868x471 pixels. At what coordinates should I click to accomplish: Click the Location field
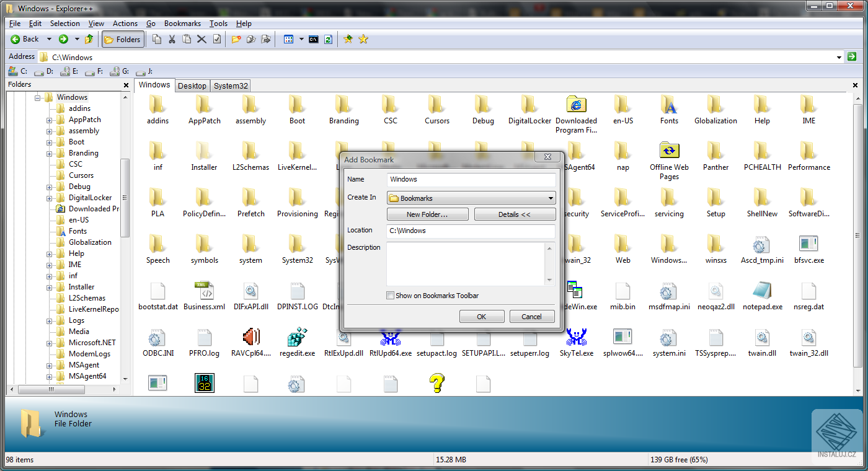(x=471, y=231)
